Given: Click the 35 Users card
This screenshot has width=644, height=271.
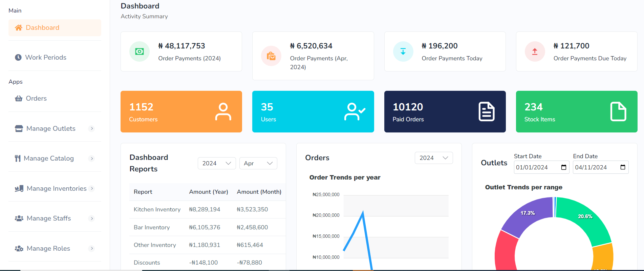Looking at the screenshot, I should point(313,111).
